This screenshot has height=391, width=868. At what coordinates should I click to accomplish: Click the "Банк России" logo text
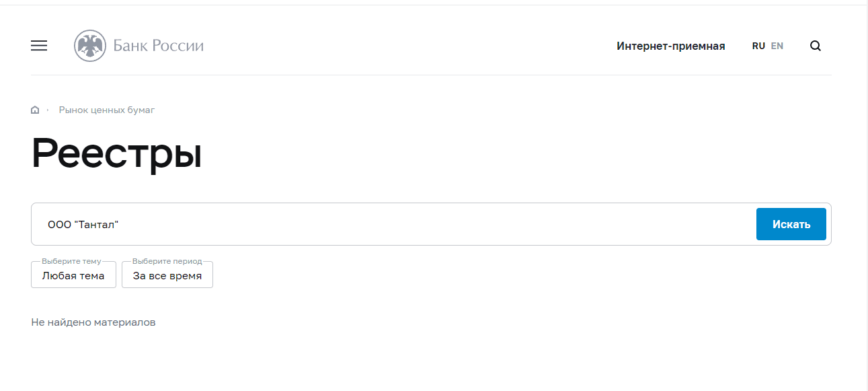pos(158,46)
